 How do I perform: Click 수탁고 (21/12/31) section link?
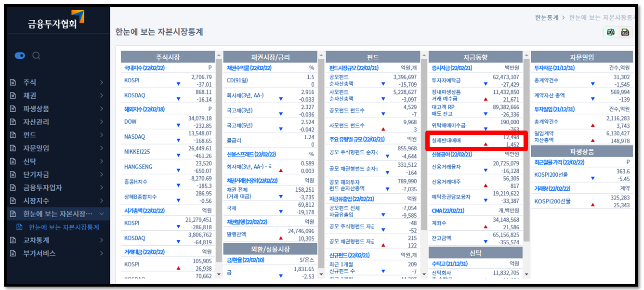pyautogui.click(x=450, y=264)
